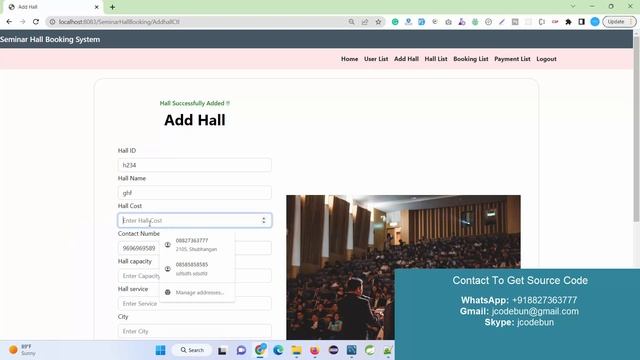640x360 pixels.
Task: Open the weather widget showing Sunny
Action: point(22,350)
